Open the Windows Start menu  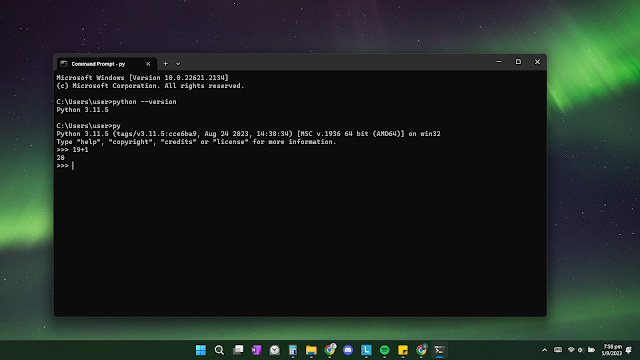tap(201, 350)
